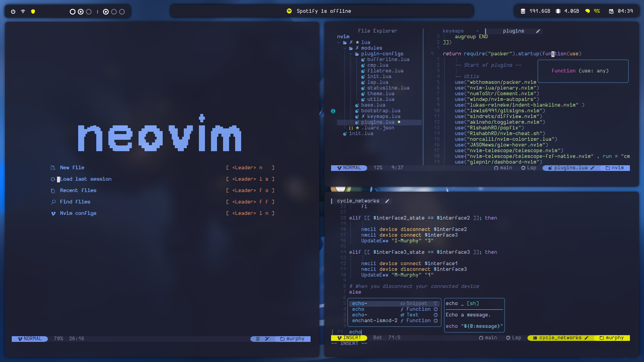Click pencil icon on cycle_networks tab
Viewport: 644px width, 362px height.
click(387, 201)
